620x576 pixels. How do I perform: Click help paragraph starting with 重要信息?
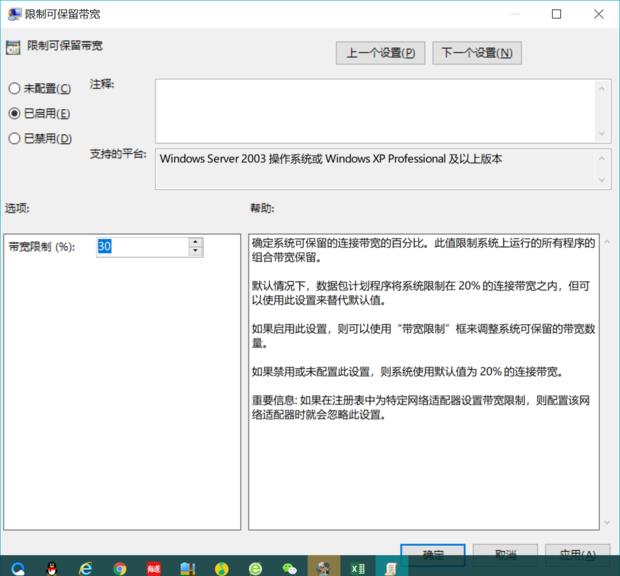tap(421, 408)
